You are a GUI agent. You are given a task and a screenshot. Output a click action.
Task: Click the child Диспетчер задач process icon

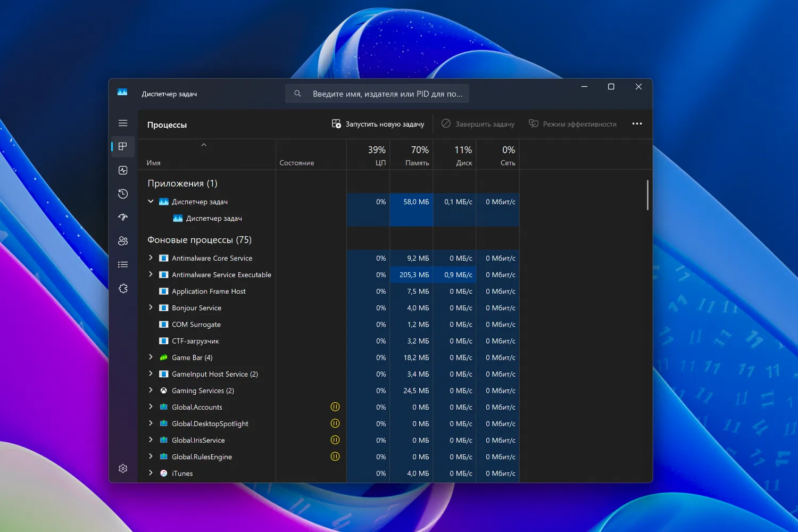tap(178, 218)
